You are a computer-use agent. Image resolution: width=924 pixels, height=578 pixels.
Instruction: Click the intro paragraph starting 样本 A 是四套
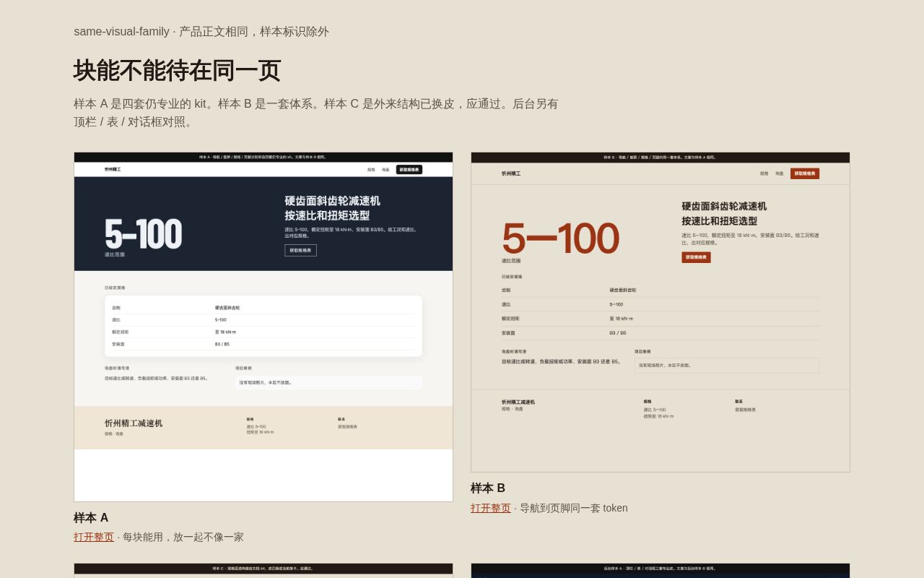316,113
